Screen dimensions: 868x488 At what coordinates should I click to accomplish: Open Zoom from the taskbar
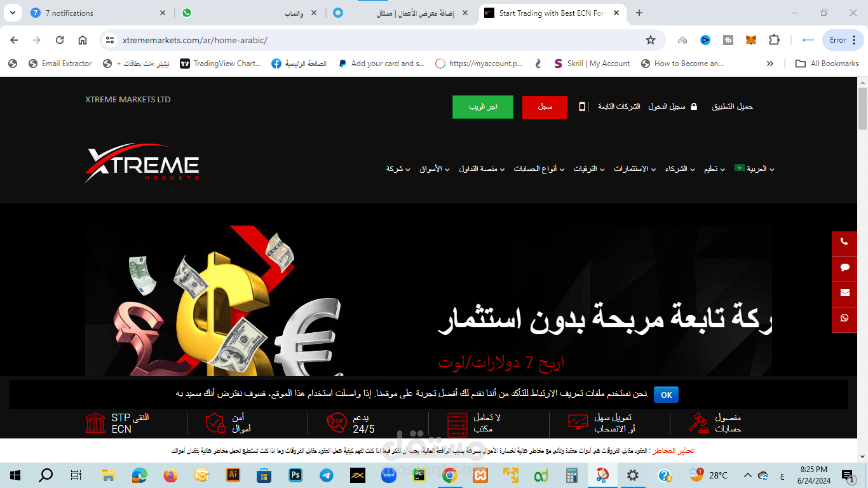click(x=388, y=475)
